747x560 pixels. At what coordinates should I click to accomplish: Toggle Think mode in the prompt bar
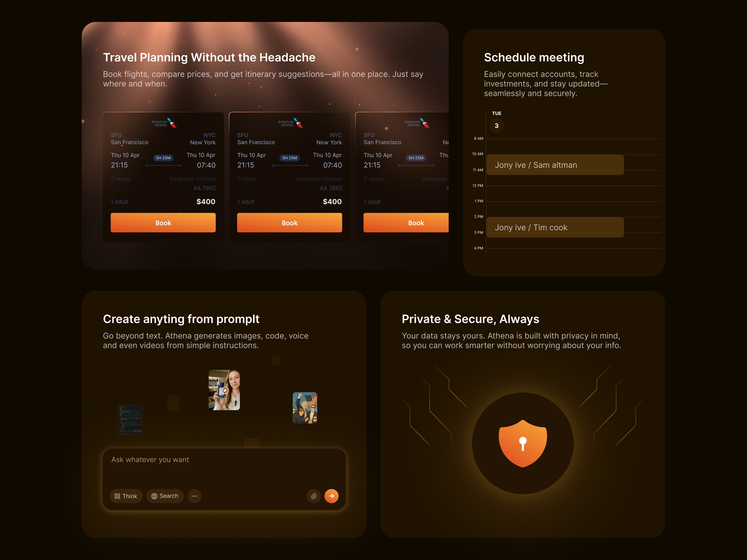point(126,496)
